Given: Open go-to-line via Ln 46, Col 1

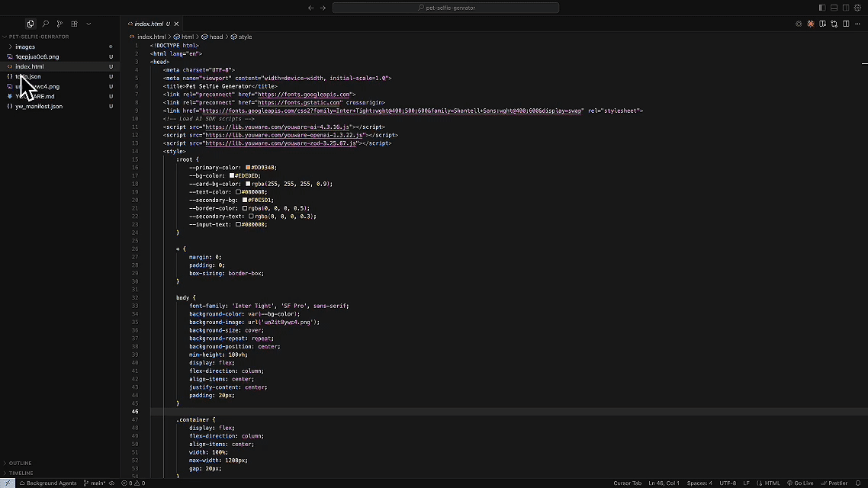Looking at the screenshot, I should (663, 483).
